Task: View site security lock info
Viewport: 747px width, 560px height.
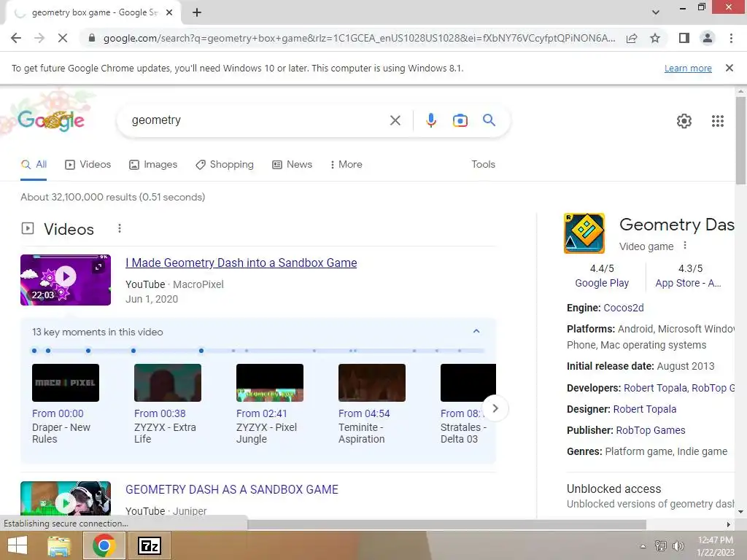Action: (x=92, y=38)
